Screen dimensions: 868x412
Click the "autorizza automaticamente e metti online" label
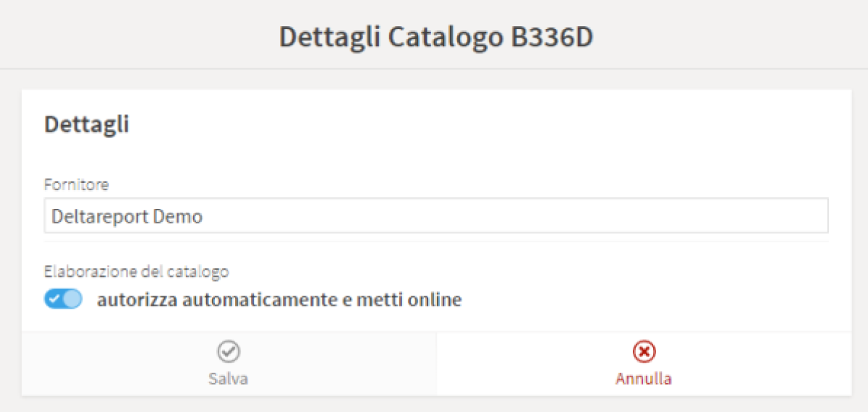click(279, 299)
